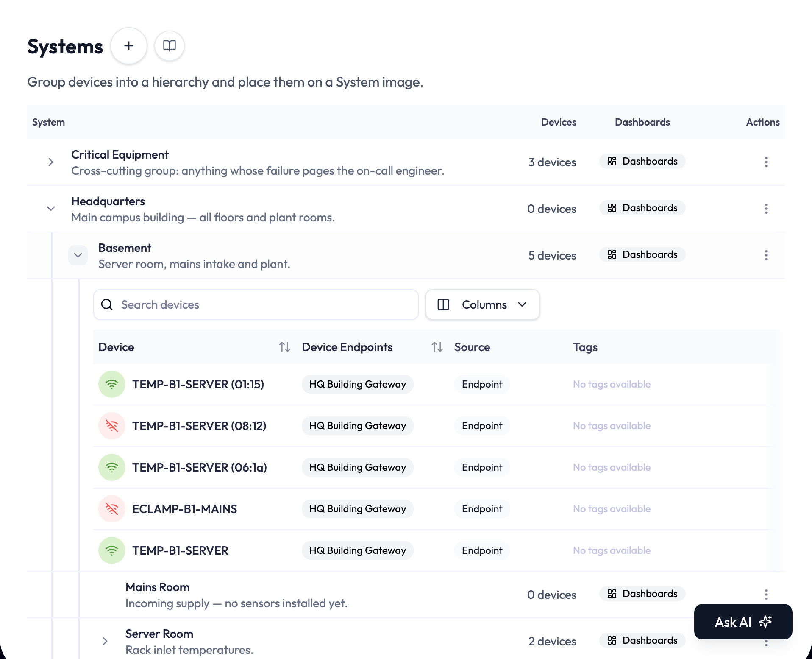Open actions menu for Mains Room
Image resolution: width=812 pixels, height=659 pixels.
pos(766,595)
